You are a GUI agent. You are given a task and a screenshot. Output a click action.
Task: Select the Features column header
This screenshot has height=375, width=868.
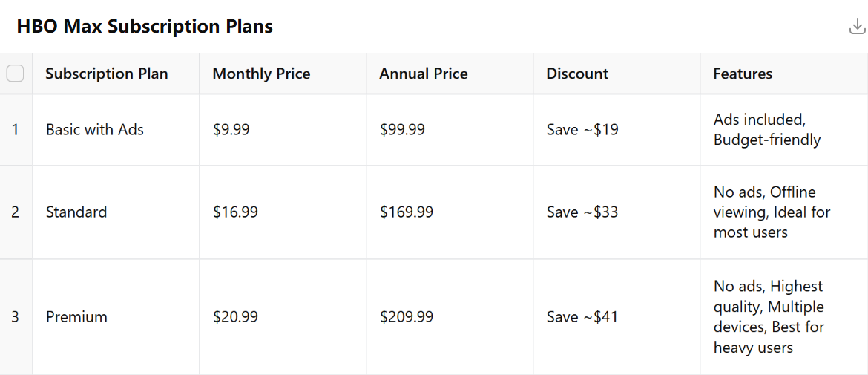[743, 74]
